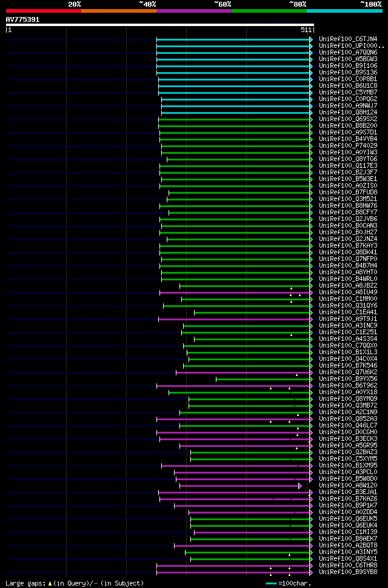Pick the UniRef100_B7K546 hit name
Image resolution: width=388 pixels, height=588 pixels.
click(x=348, y=366)
